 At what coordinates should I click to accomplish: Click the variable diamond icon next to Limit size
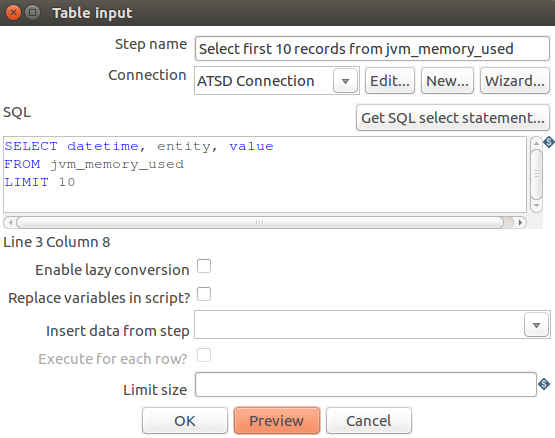point(544,384)
